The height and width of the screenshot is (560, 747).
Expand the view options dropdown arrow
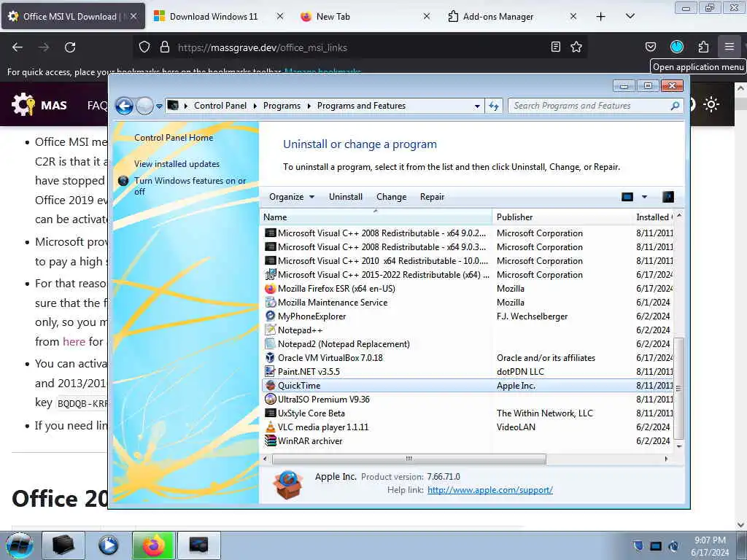click(x=644, y=197)
